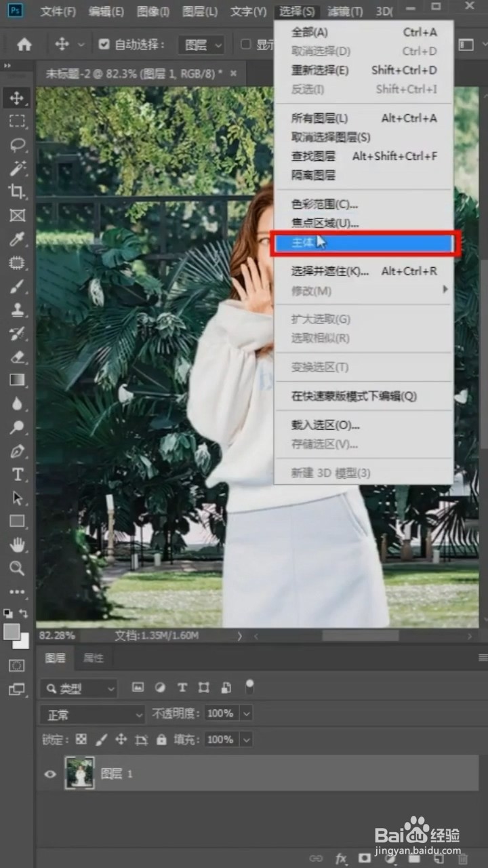Click the layer style fx icon
488x868 pixels.
[341, 859]
